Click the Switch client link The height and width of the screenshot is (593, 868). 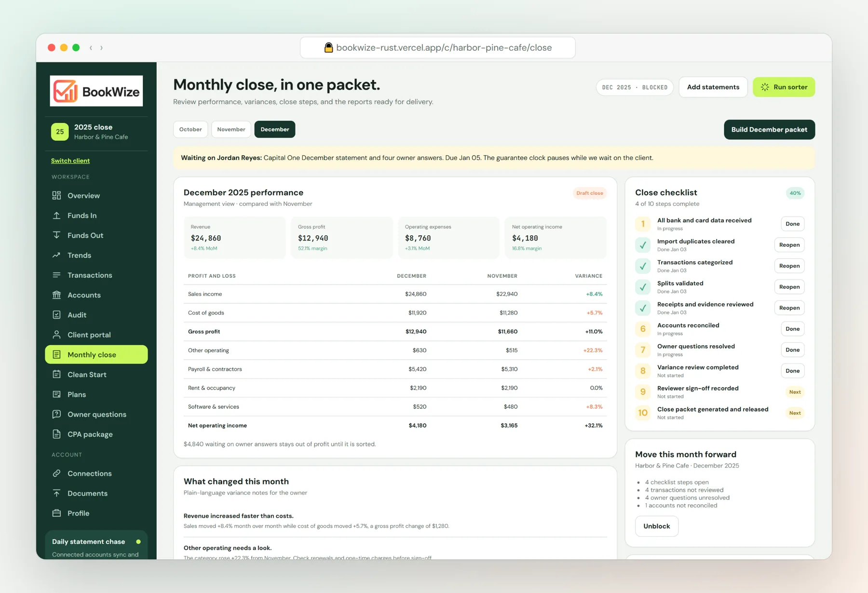tap(70, 161)
